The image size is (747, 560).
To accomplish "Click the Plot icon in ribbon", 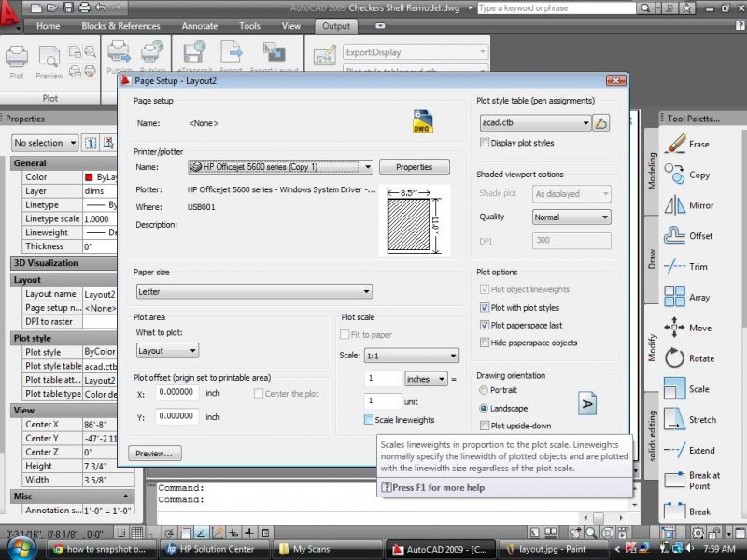I will tap(17, 59).
